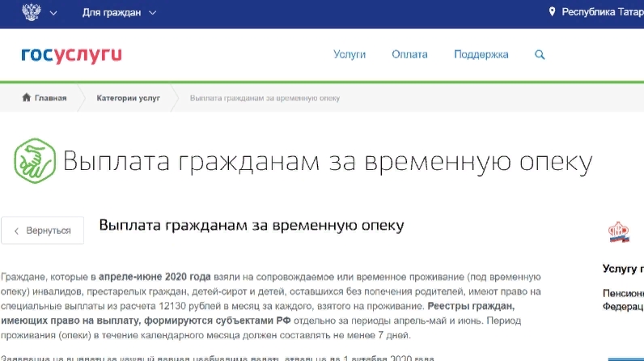Viewport: 644px width, 361px height.
Task: Click the Russian coat of arms icon
Action: [x=31, y=13]
